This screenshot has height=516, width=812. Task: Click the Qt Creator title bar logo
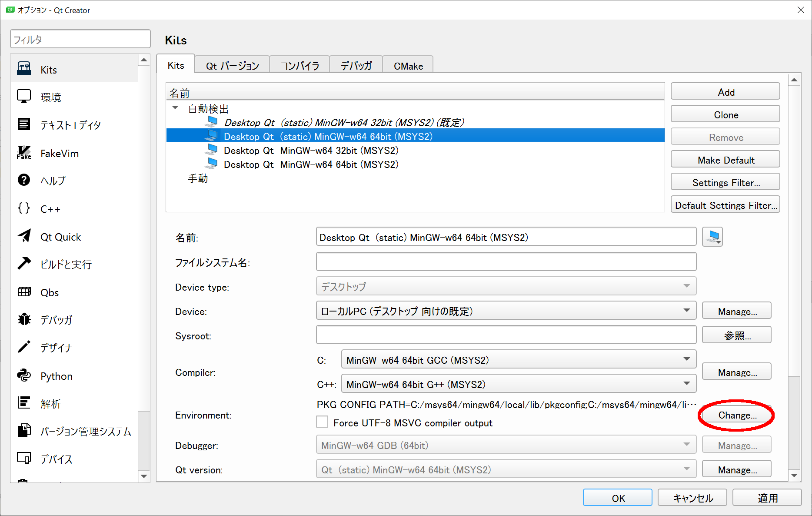point(10,10)
